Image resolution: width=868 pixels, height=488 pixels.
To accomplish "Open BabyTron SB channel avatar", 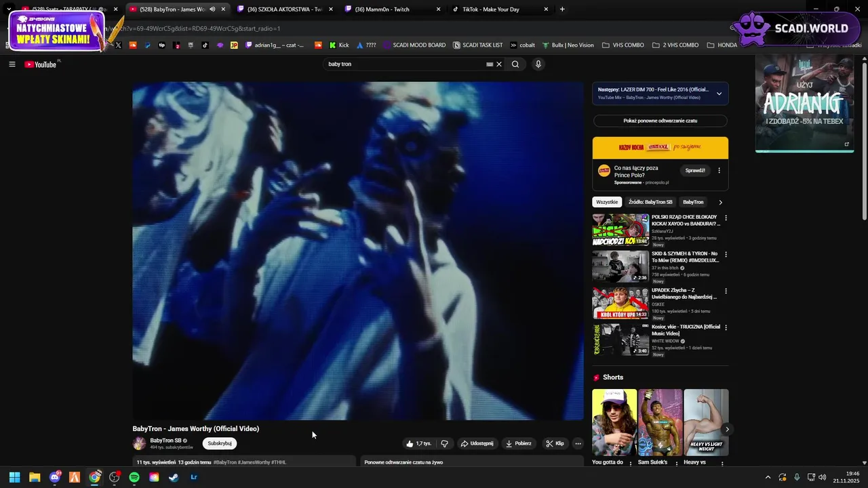I will click(139, 443).
